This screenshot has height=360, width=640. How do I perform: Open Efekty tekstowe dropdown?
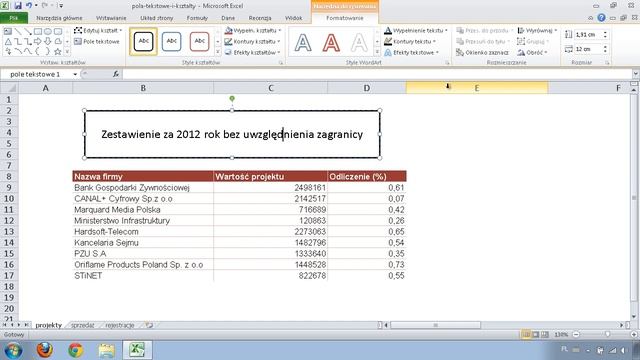[x=412, y=53]
